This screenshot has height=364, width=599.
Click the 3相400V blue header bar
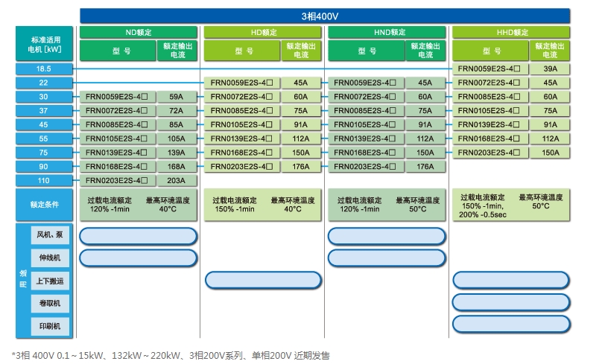[x=325, y=16]
